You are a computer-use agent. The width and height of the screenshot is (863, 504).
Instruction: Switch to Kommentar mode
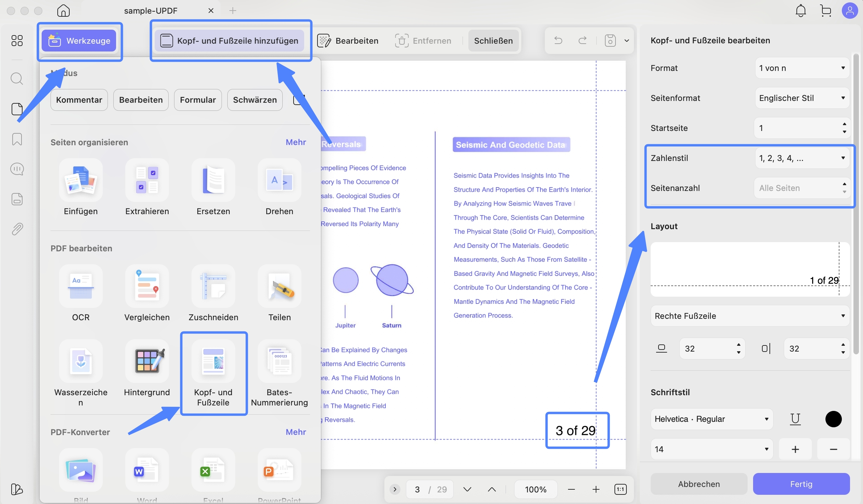click(79, 100)
